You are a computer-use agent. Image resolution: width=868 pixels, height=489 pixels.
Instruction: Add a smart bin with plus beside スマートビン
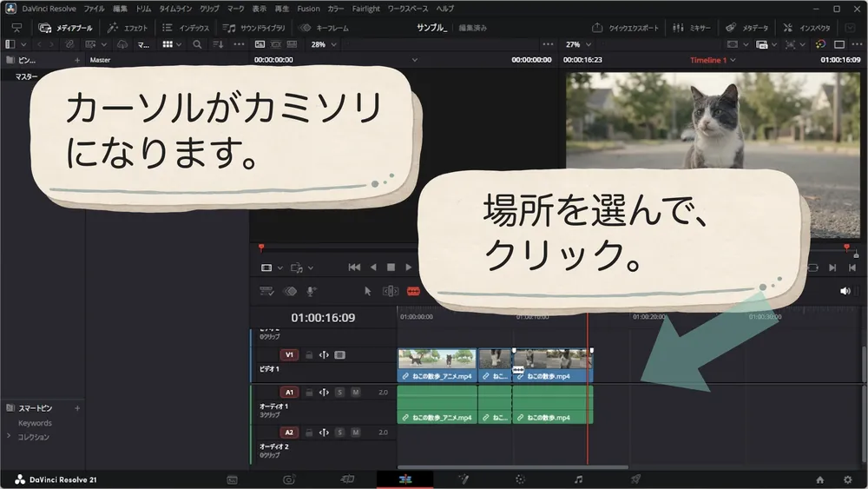tap(77, 408)
